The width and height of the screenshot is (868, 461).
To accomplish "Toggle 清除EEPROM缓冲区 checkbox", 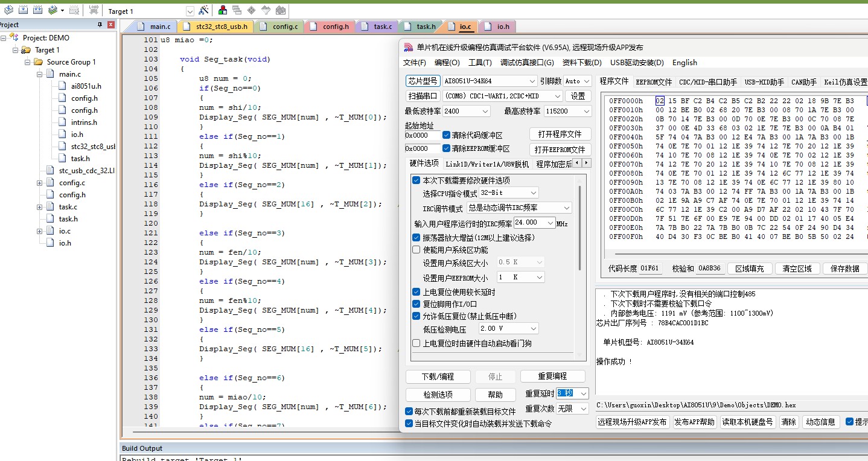I will tap(447, 148).
